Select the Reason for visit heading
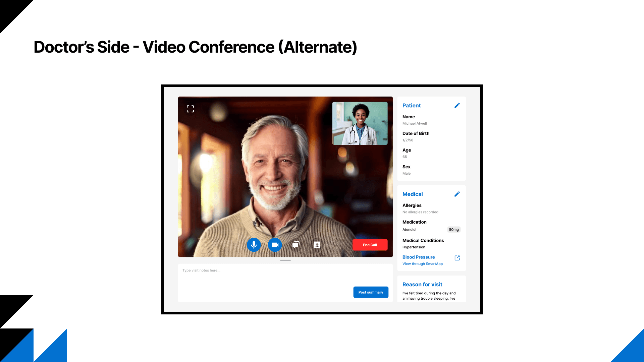 coord(422,284)
